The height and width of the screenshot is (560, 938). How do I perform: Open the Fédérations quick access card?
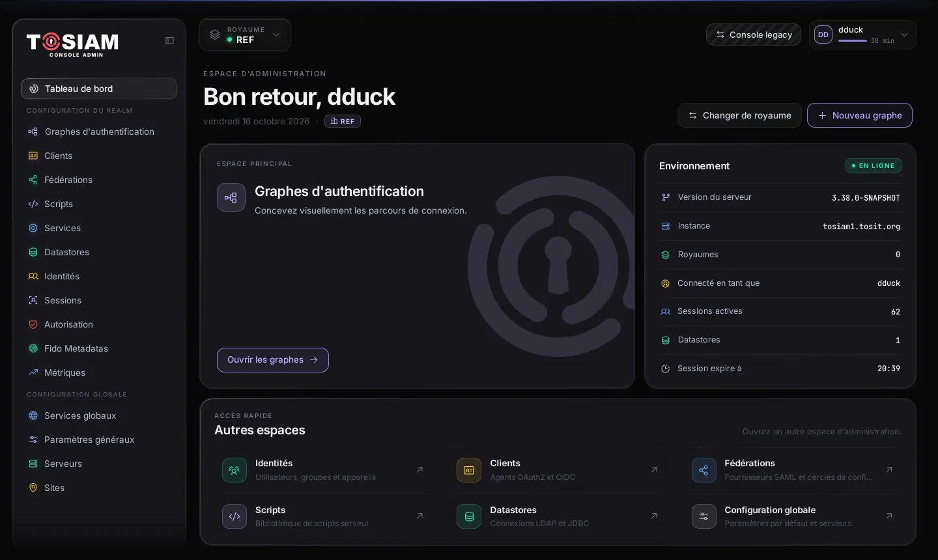pos(793,470)
